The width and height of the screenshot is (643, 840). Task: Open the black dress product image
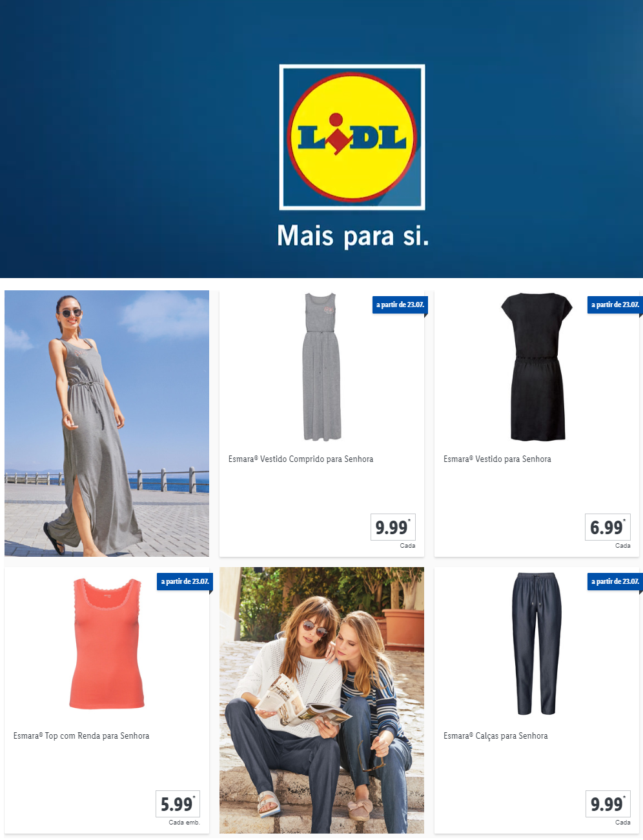(536, 367)
